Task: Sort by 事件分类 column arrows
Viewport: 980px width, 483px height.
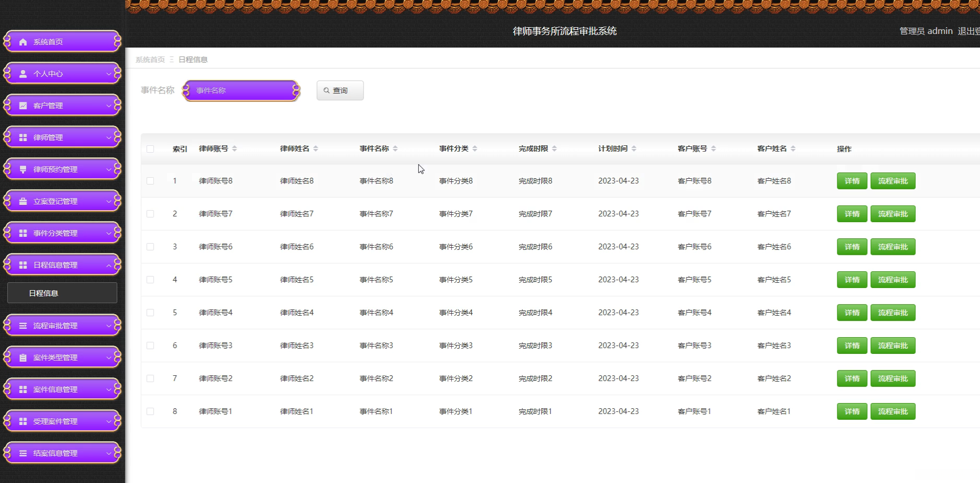Action: coord(474,149)
